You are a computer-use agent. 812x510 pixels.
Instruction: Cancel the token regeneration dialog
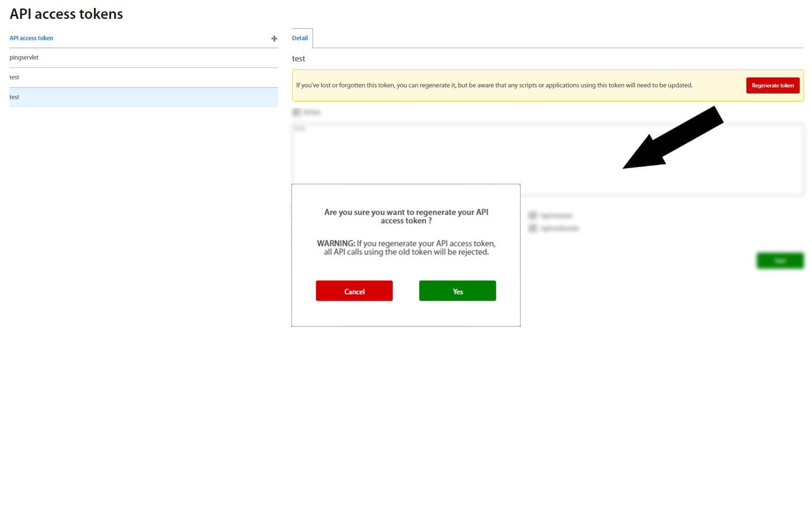click(x=354, y=291)
